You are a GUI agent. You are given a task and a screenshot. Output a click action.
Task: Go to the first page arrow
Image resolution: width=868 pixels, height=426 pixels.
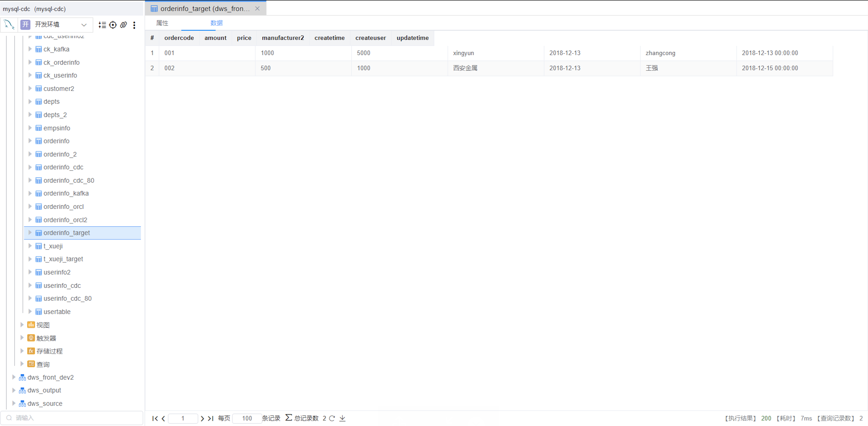(x=154, y=418)
